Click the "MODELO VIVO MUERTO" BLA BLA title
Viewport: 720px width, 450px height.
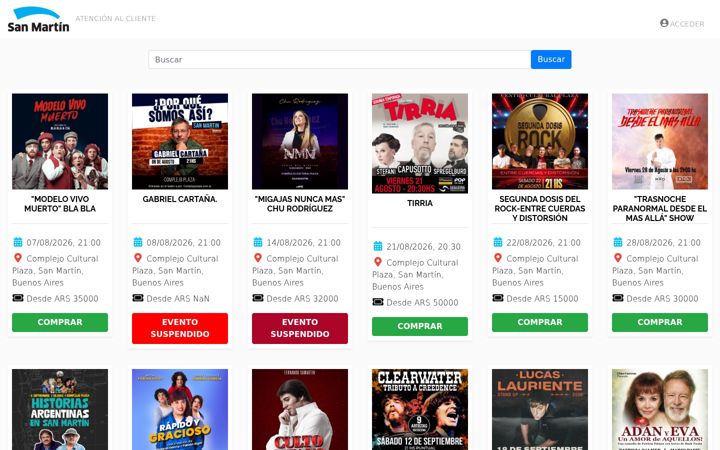click(60, 204)
